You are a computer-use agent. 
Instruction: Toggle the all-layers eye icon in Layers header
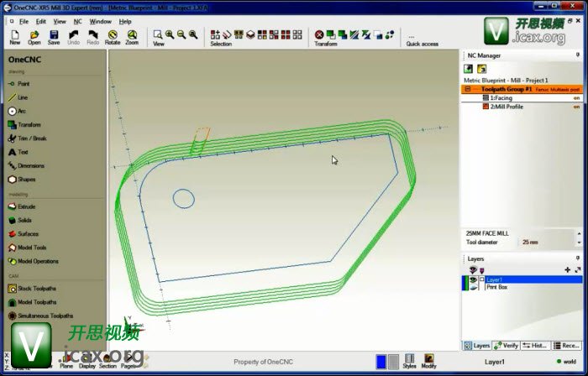click(473, 269)
